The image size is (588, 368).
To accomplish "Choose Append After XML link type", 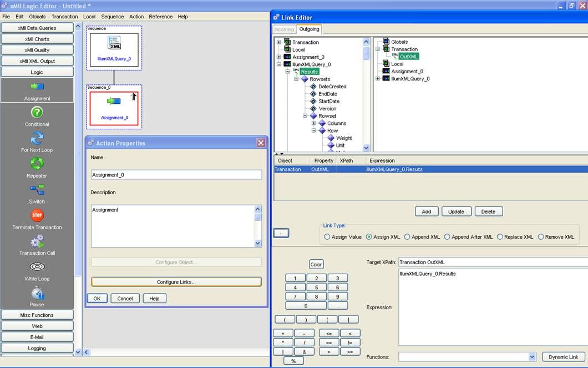I will (447, 236).
